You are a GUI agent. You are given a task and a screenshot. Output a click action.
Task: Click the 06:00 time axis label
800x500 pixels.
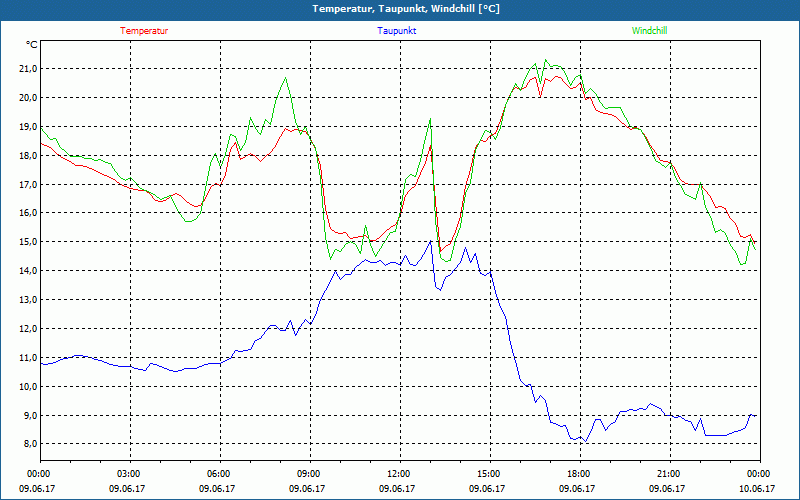point(220,474)
